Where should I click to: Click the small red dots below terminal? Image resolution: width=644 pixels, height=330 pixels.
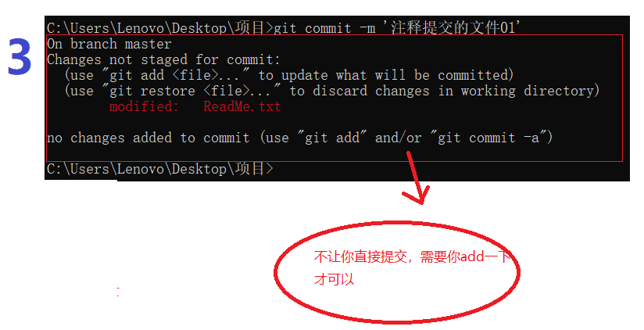[118, 292]
